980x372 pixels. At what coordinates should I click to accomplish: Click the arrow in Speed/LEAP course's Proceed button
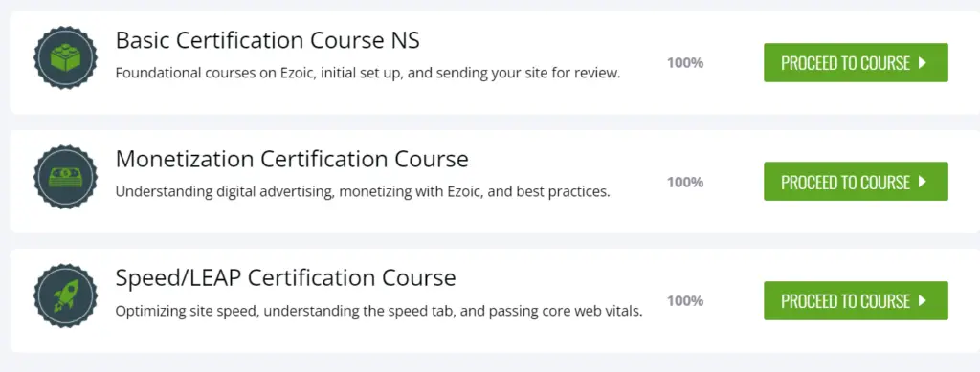pyautogui.click(x=923, y=301)
